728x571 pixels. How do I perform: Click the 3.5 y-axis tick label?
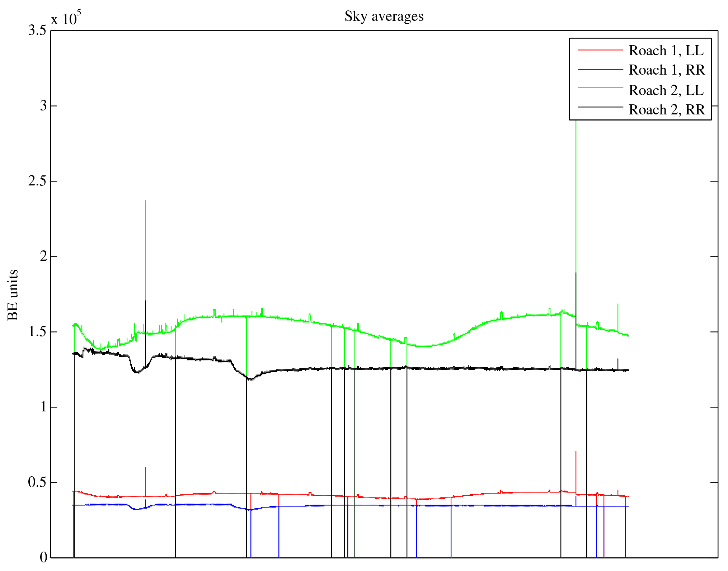pyautogui.click(x=37, y=30)
